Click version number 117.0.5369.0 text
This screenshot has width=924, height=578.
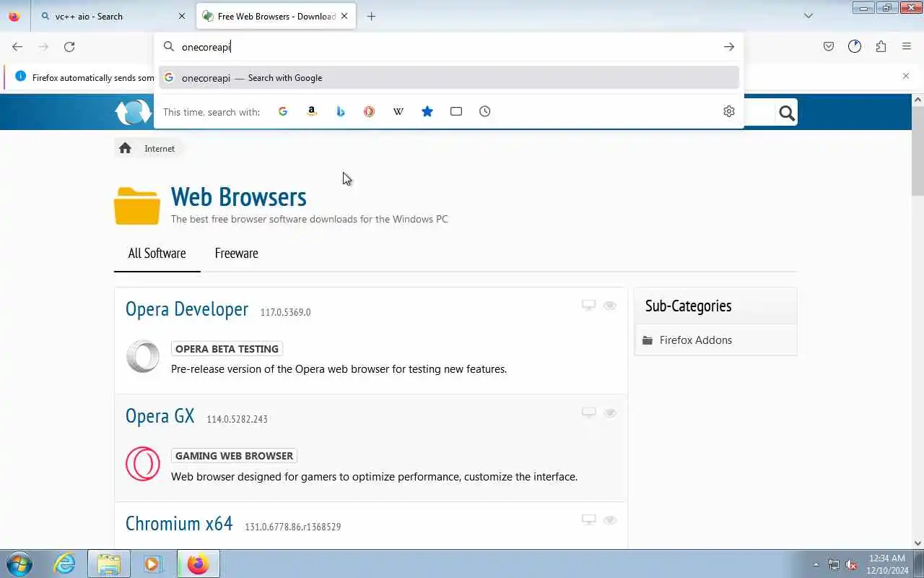tap(285, 312)
